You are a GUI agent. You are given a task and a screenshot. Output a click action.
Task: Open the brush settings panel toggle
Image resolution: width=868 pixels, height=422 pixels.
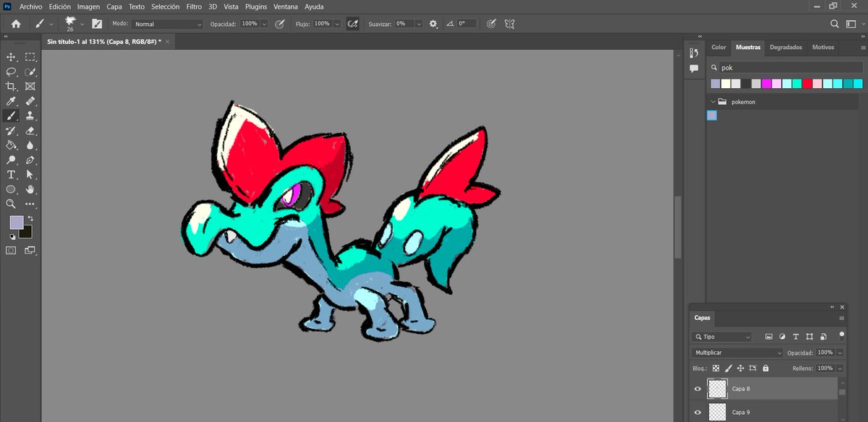[97, 24]
